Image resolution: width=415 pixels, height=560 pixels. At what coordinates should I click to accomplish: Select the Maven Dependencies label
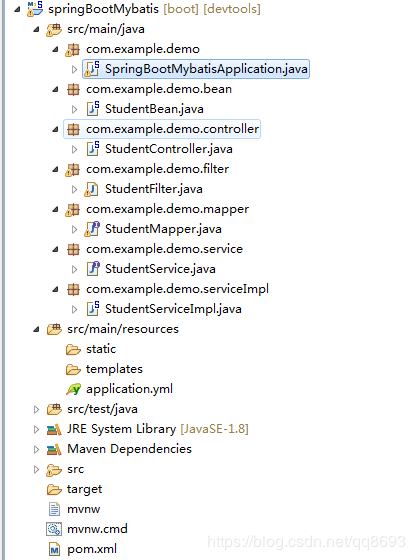(129, 449)
